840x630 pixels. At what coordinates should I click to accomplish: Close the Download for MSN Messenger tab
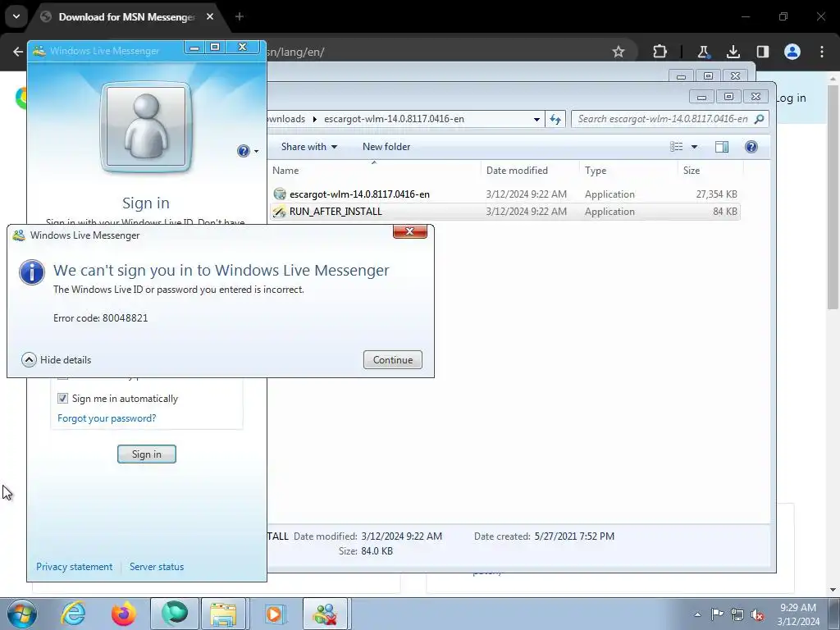coord(210,17)
